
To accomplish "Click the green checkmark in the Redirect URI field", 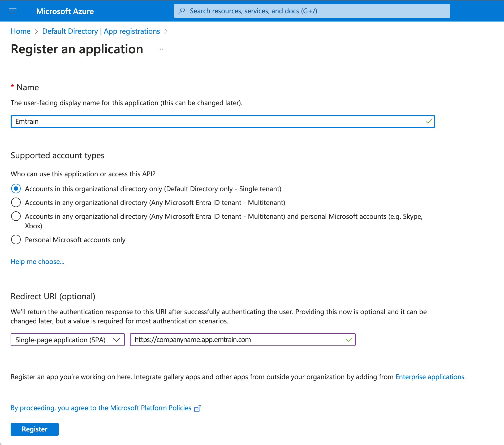I will (349, 340).
